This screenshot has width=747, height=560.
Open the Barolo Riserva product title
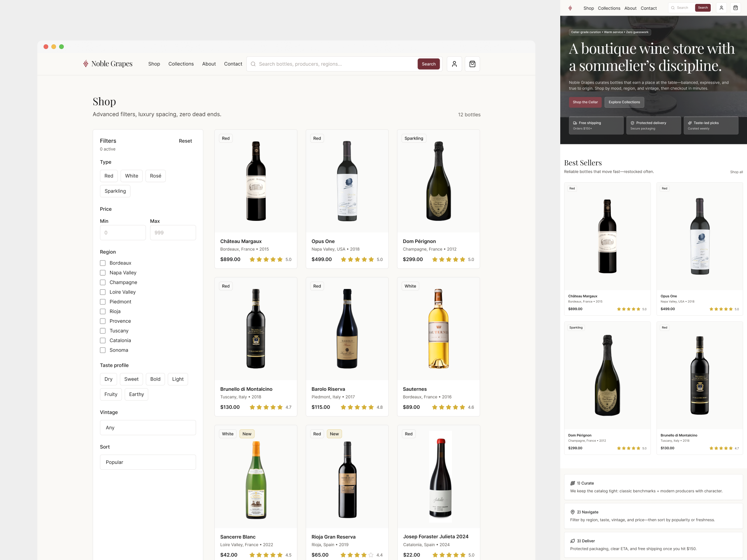click(x=328, y=389)
